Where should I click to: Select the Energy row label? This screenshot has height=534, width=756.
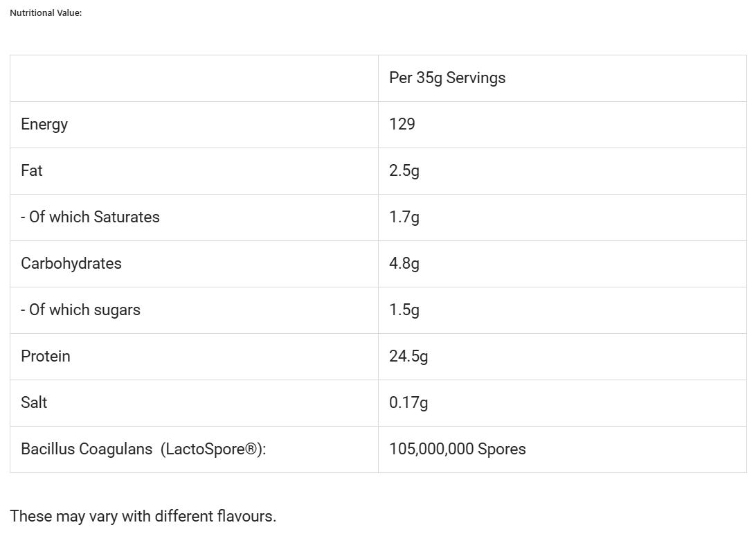pyautogui.click(x=44, y=125)
